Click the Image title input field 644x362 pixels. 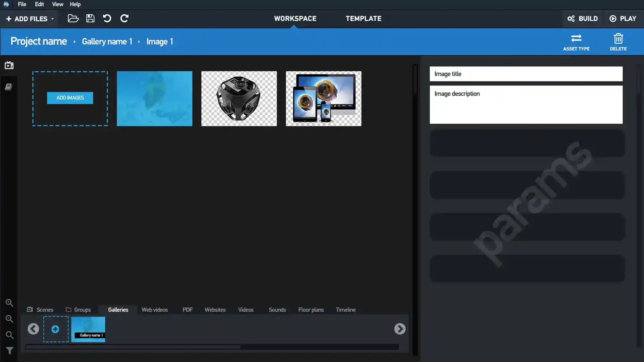tap(526, 74)
